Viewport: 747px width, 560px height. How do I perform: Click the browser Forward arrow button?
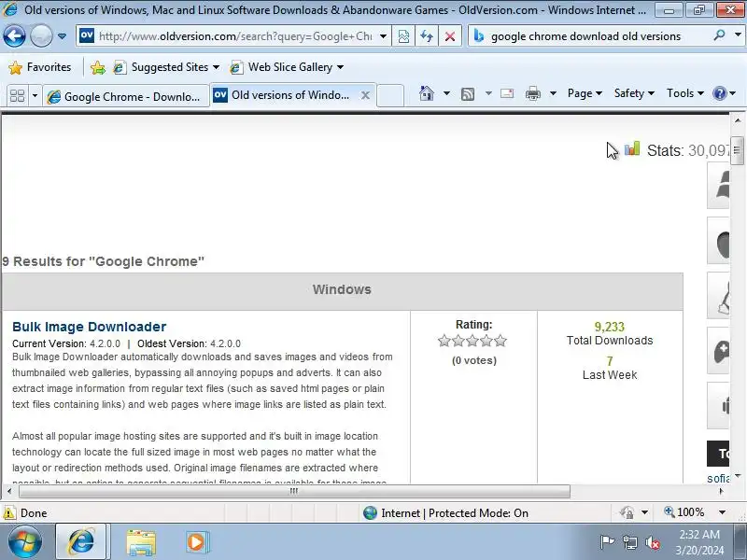41,35
